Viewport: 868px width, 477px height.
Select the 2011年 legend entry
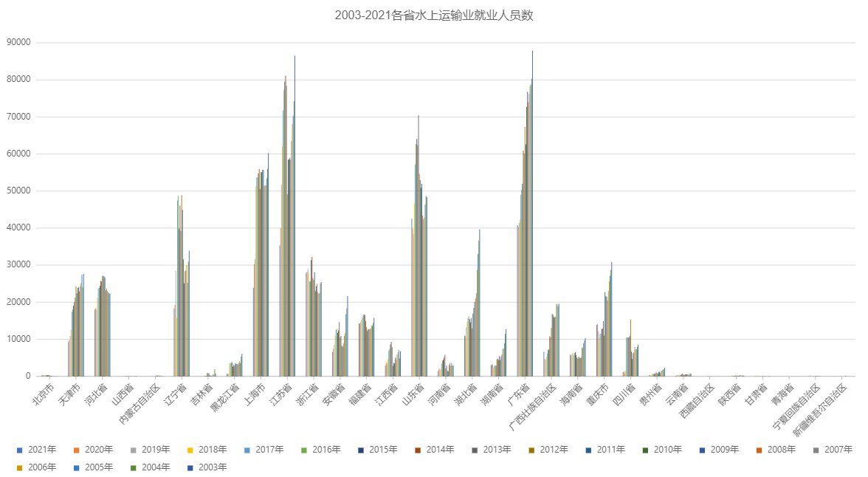point(605,449)
